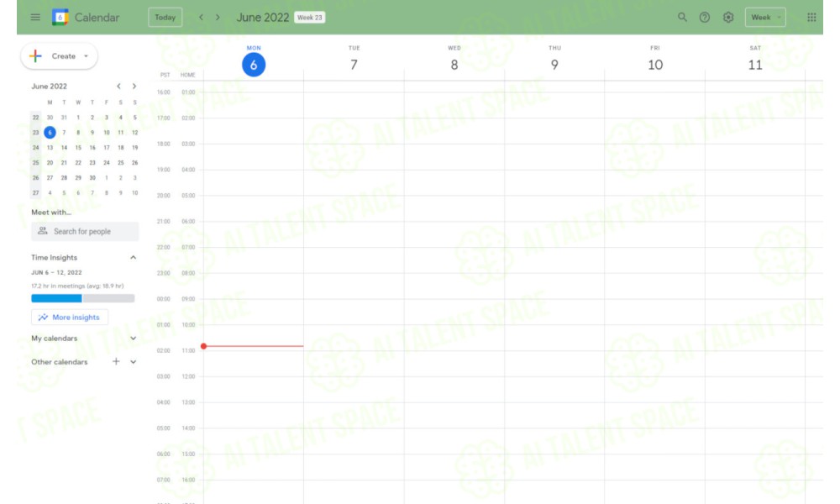The image size is (840, 504).
Task: Collapse the Time Insights section
Action: pos(134,258)
